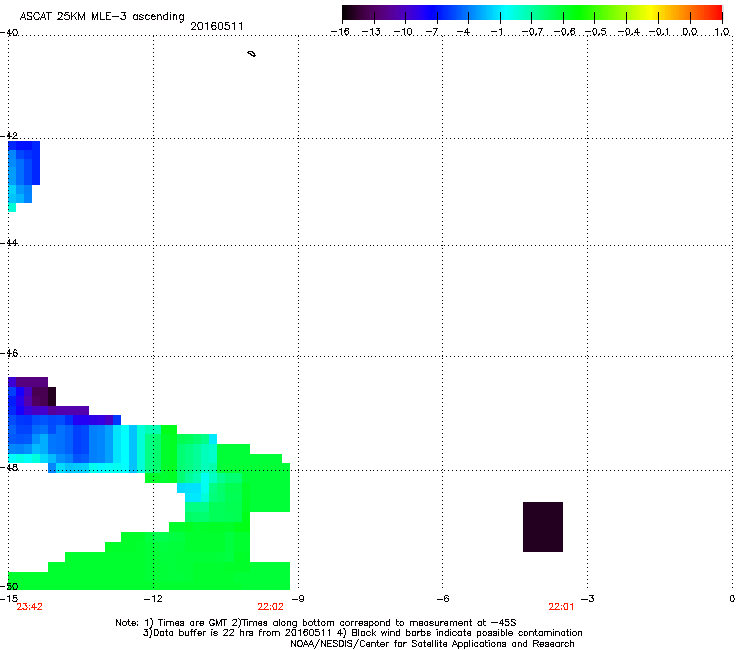The image size is (740, 650).
Task: Click the colorbar tick label -0.5
Action: coord(596,32)
